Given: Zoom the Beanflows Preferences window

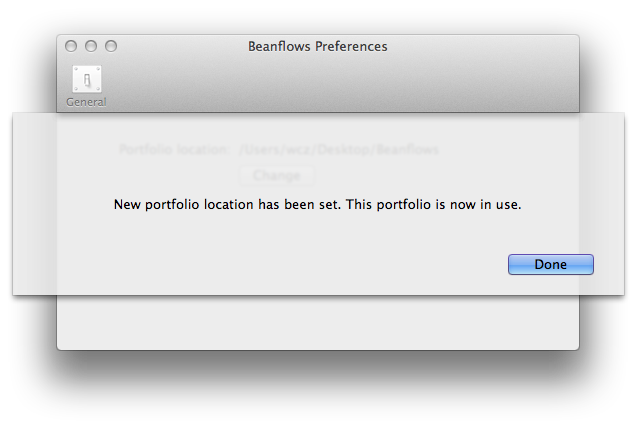Looking at the screenshot, I should coord(111,46).
